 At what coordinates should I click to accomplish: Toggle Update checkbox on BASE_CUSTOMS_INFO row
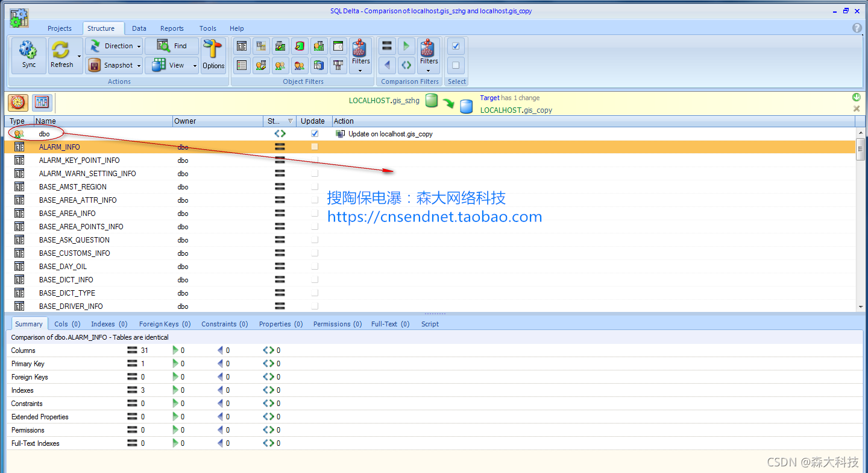tap(315, 253)
